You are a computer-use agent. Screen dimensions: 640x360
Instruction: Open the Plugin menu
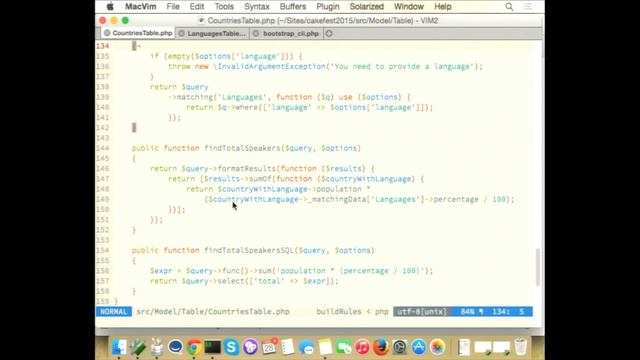pyautogui.click(x=328, y=7)
